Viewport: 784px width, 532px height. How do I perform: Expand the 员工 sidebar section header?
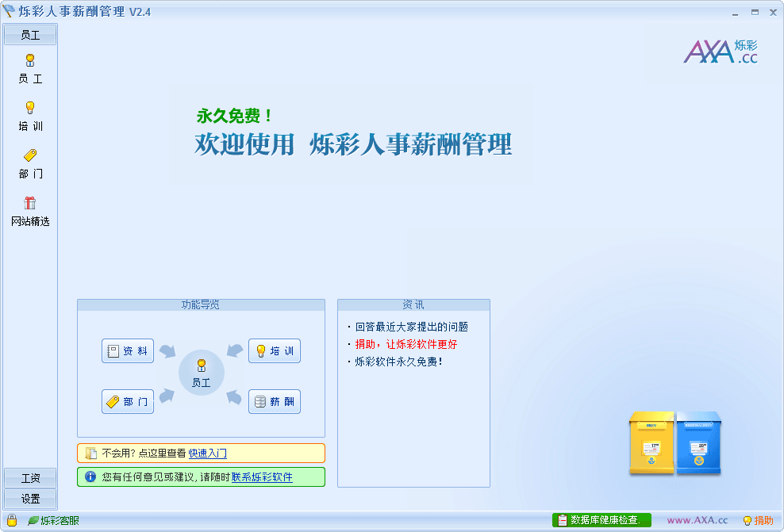30,35
